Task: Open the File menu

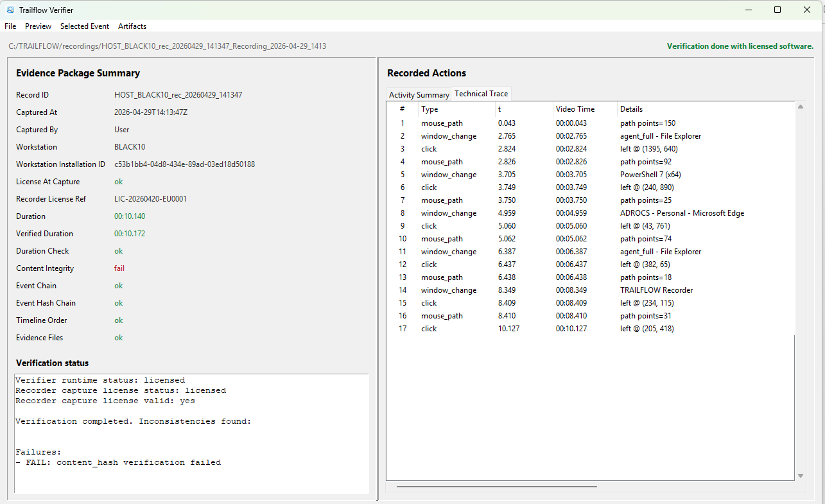Action: tap(10, 26)
